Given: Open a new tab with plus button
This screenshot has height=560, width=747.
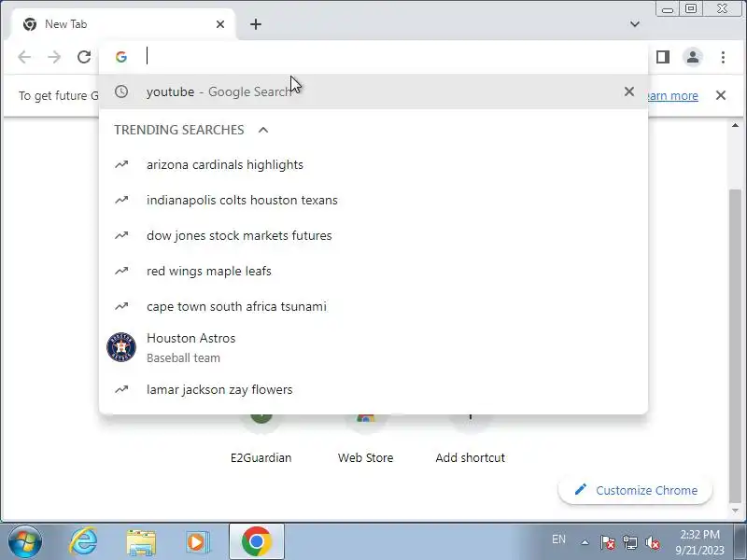Looking at the screenshot, I should coord(256,24).
